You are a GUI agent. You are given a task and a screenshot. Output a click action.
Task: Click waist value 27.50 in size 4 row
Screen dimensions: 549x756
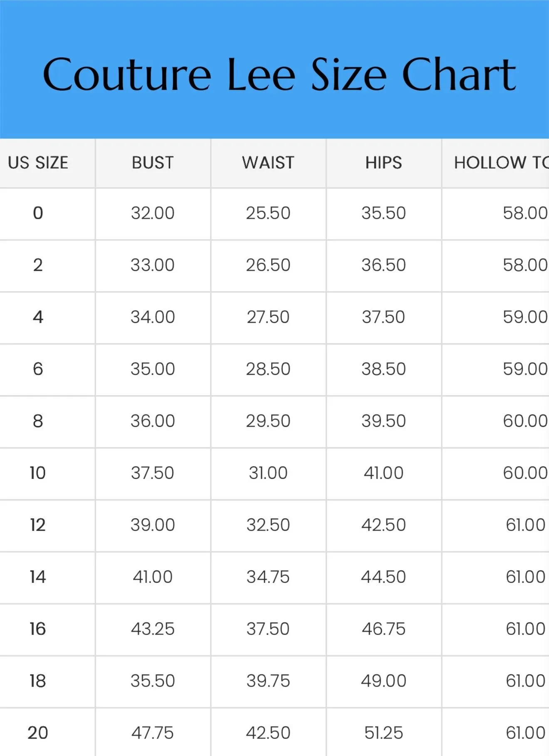click(x=268, y=317)
